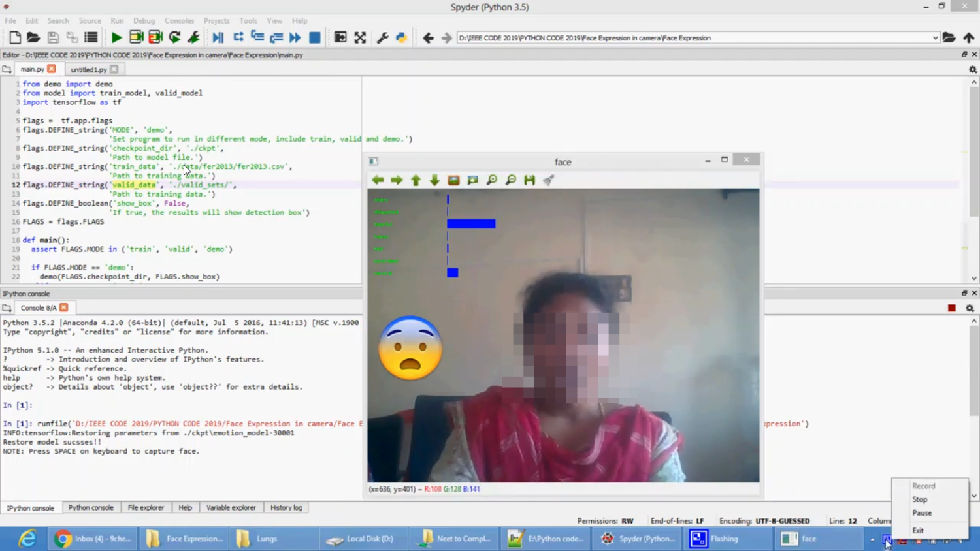The height and width of the screenshot is (551, 980).
Task: Pan the face view with the hand icon
Action: tap(547, 180)
